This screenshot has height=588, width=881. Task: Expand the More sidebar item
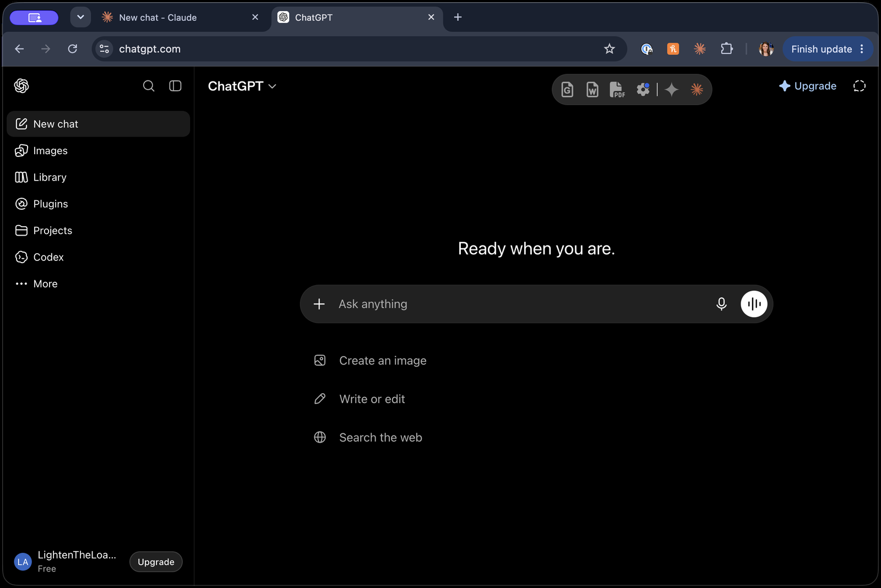[x=98, y=284]
